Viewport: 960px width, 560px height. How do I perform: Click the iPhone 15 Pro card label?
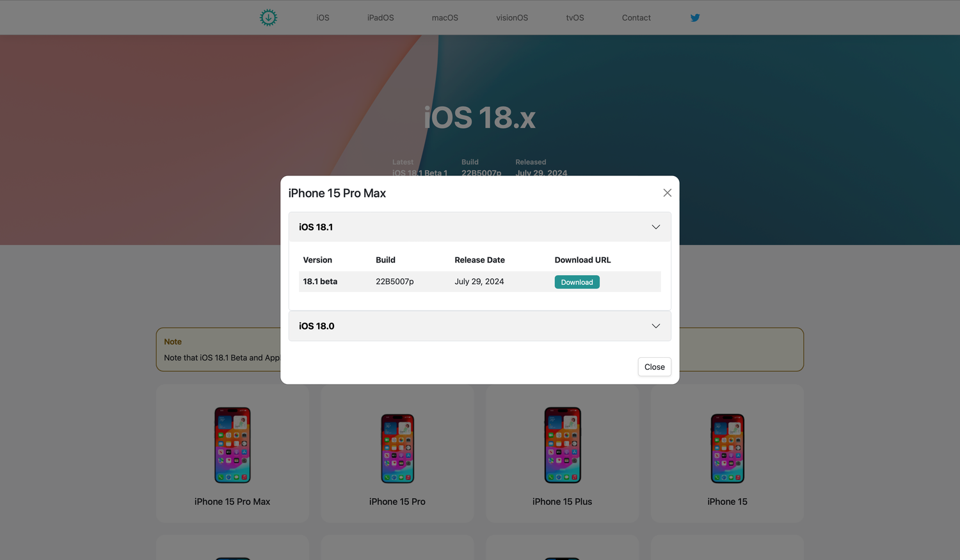pos(397,502)
